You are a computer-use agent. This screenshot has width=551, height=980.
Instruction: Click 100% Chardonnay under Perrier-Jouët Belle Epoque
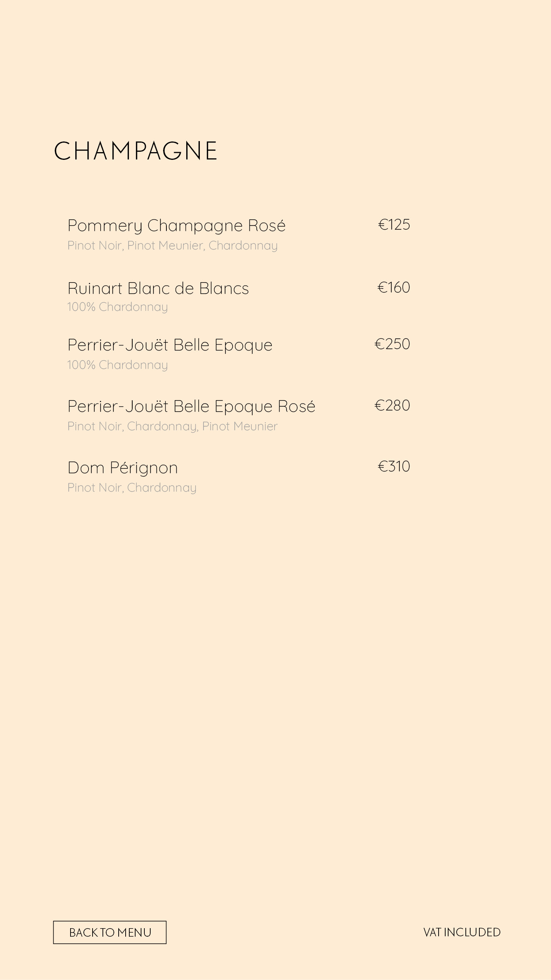pos(118,365)
